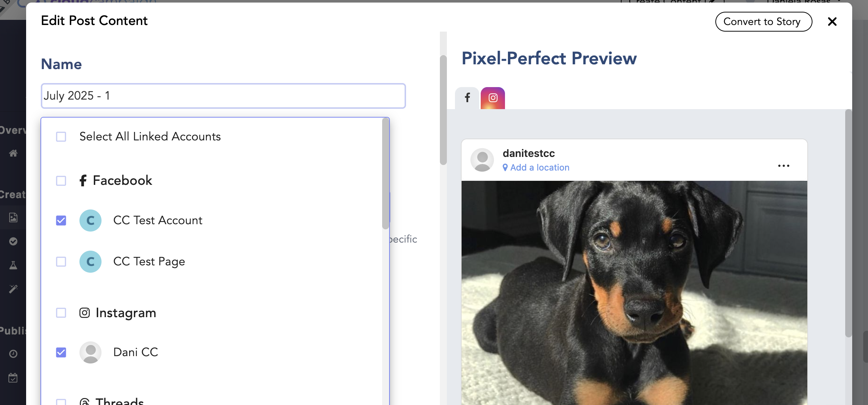Screen dimensions: 868x405
Task: Click the checkmark circle sidebar icon
Action: click(13, 241)
